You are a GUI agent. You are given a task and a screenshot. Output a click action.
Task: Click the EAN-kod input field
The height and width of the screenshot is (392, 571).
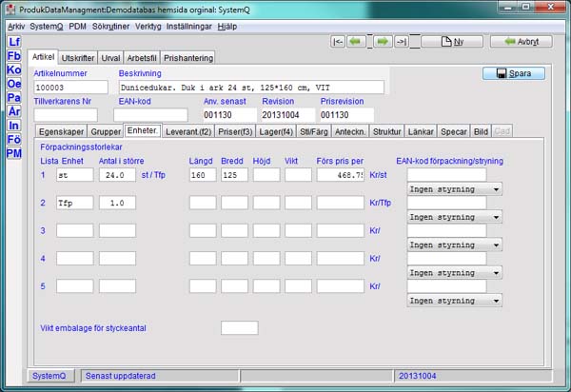[150, 115]
